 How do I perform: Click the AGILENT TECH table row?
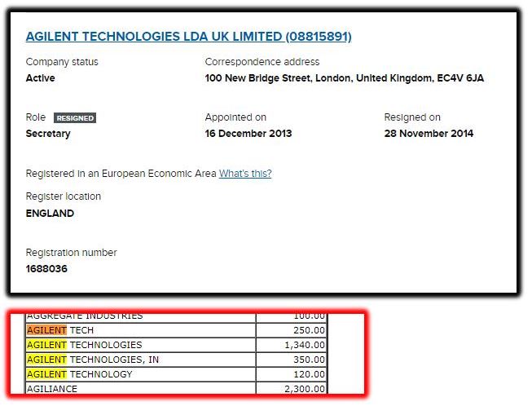pyautogui.click(x=176, y=330)
